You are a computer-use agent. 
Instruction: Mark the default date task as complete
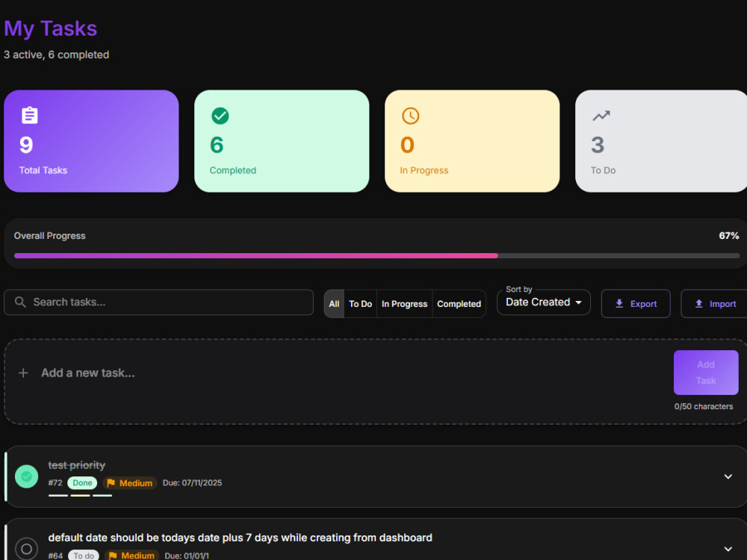(27, 549)
